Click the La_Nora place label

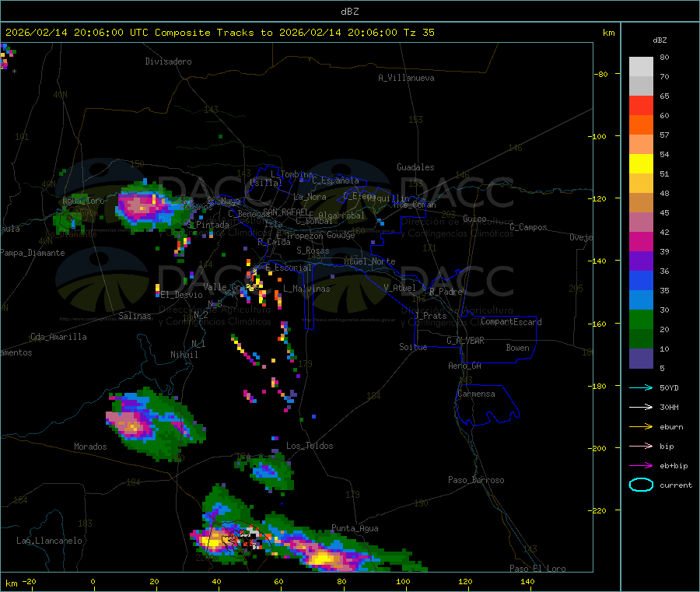[310, 197]
